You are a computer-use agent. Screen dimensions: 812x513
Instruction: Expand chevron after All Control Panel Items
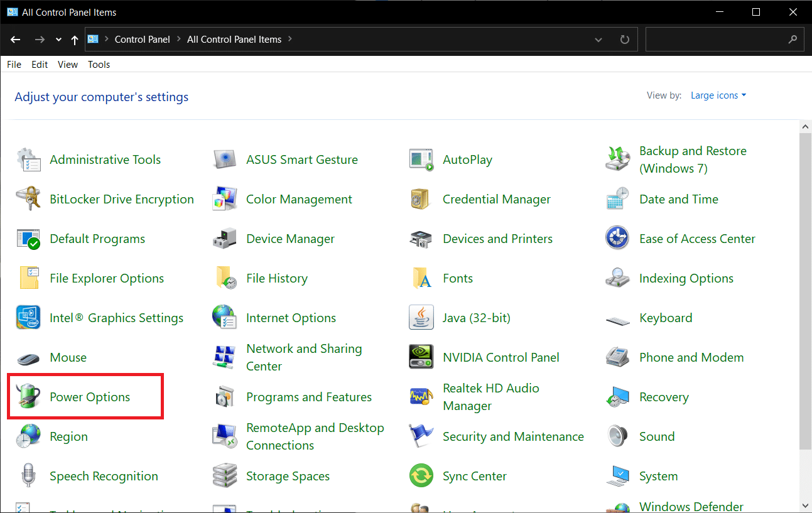tap(290, 40)
